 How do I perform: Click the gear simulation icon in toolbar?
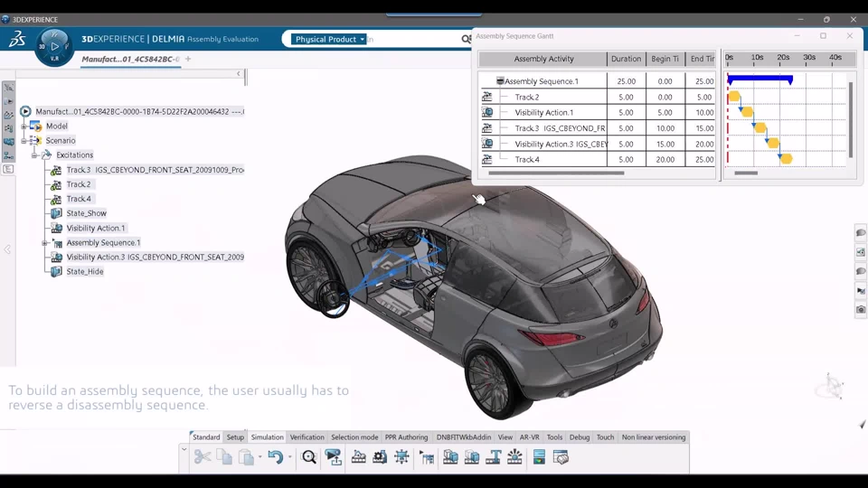[x=380, y=457]
